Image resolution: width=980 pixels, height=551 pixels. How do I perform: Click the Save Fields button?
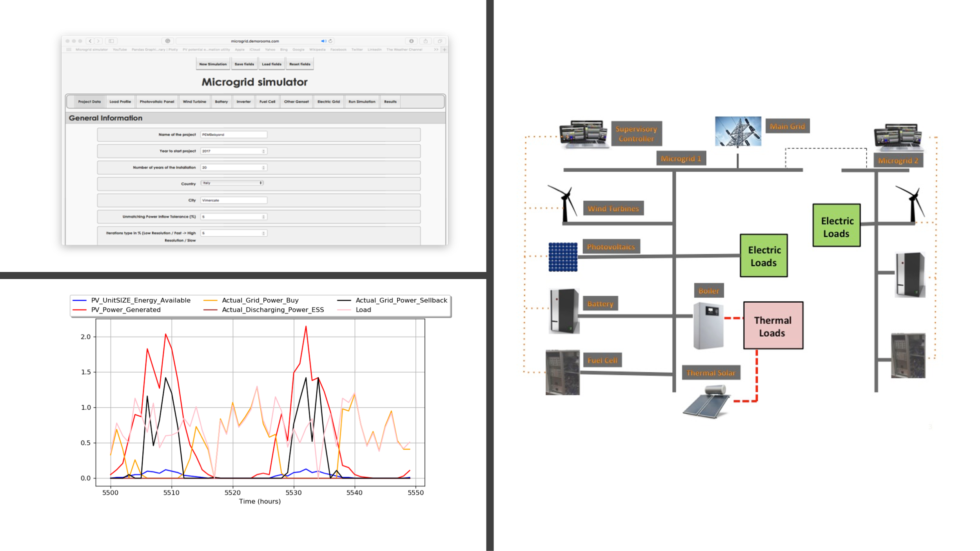coord(244,64)
